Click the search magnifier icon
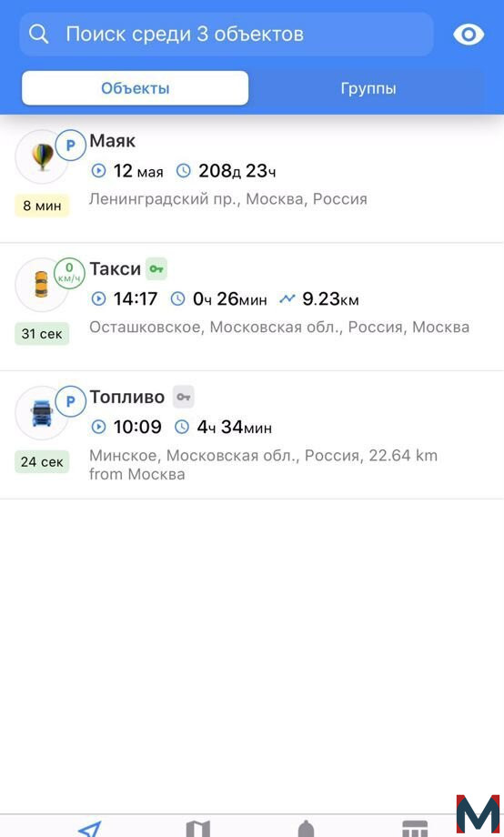The image size is (504, 837). (38, 35)
